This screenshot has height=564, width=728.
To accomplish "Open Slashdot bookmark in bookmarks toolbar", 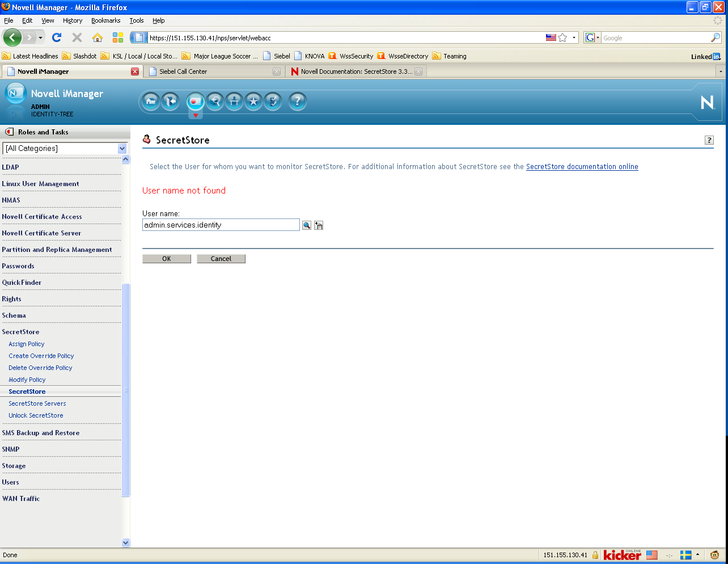I will (x=79, y=56).
